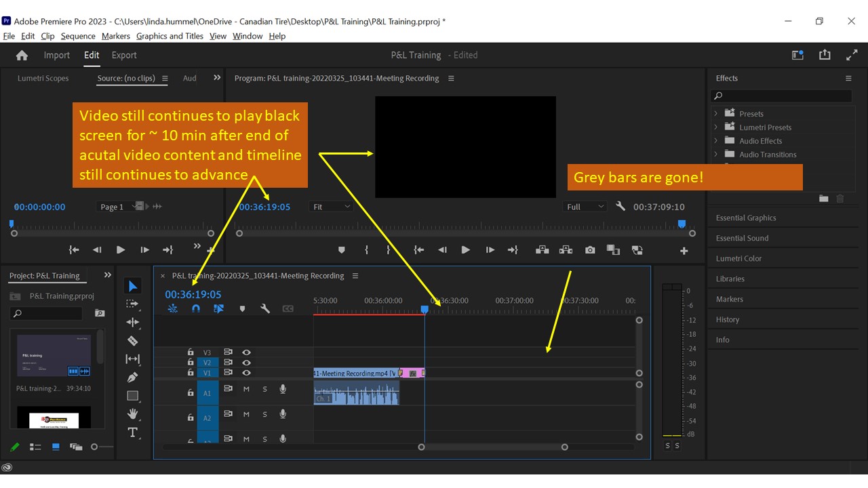This screenshot has height=488, width=868.
Task: Open the Lumetri Color panel
Action: pos(739,258)
